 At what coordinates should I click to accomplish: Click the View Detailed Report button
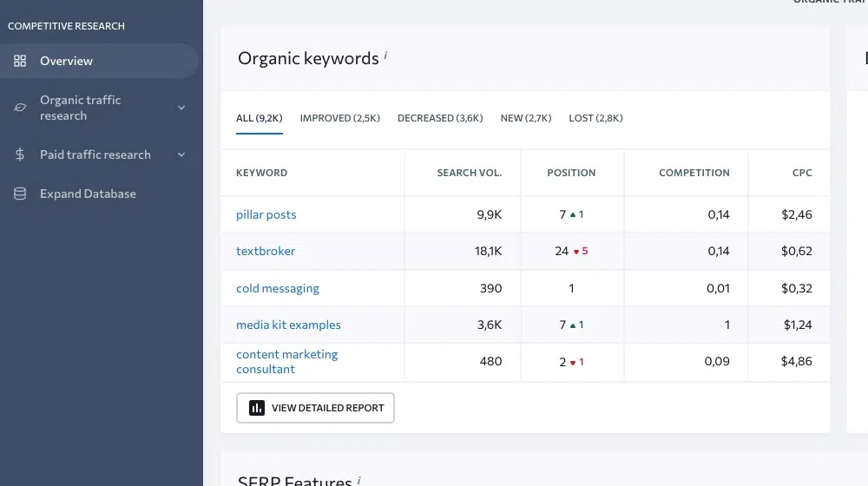click(x=316, y=408)
